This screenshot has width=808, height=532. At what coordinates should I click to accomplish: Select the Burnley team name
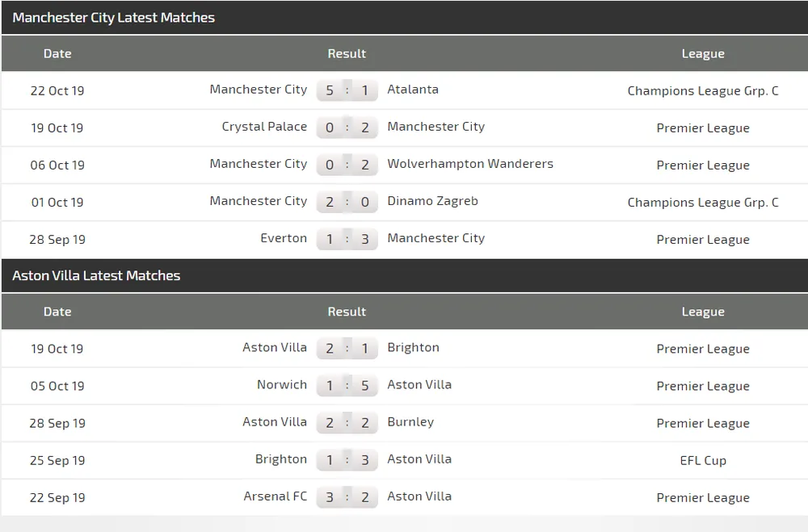pyautogui.click(x=410, y=422)
